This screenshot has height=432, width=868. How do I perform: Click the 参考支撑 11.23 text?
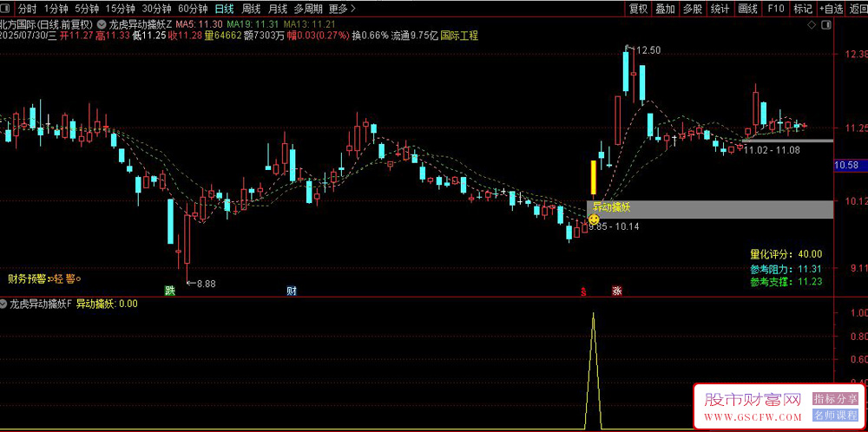click(786, 282)
